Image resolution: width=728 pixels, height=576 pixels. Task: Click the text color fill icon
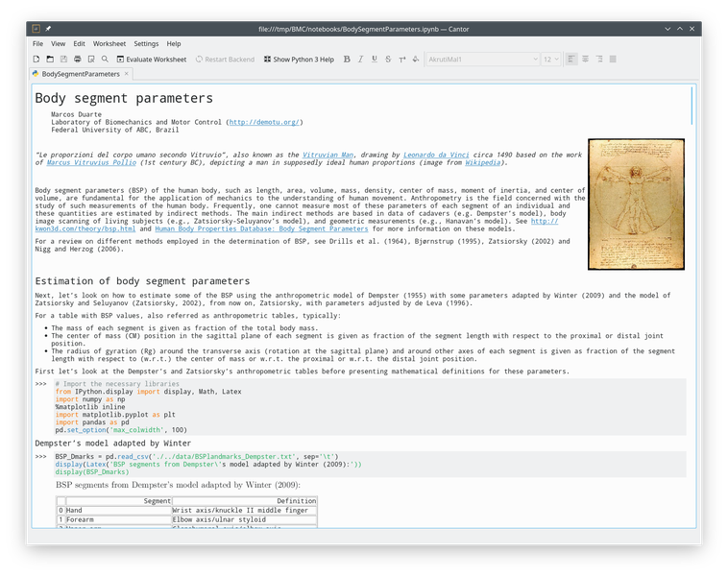[416, 59]
